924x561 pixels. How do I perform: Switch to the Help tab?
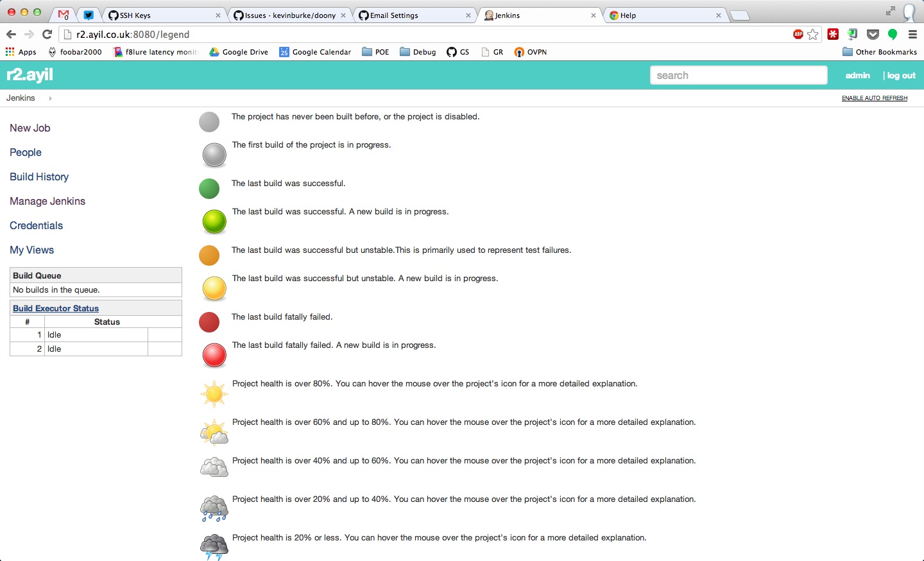point(665,15)
